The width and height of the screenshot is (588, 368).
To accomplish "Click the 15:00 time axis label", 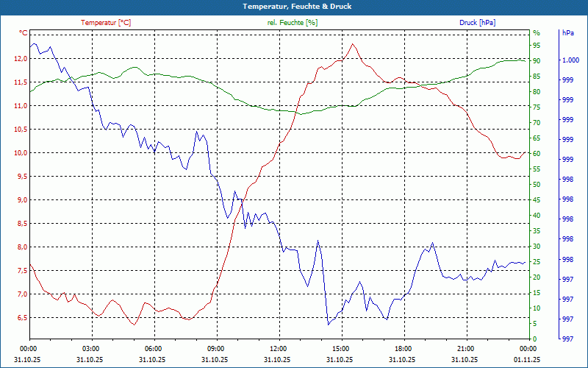I will [x=342, y=348].
